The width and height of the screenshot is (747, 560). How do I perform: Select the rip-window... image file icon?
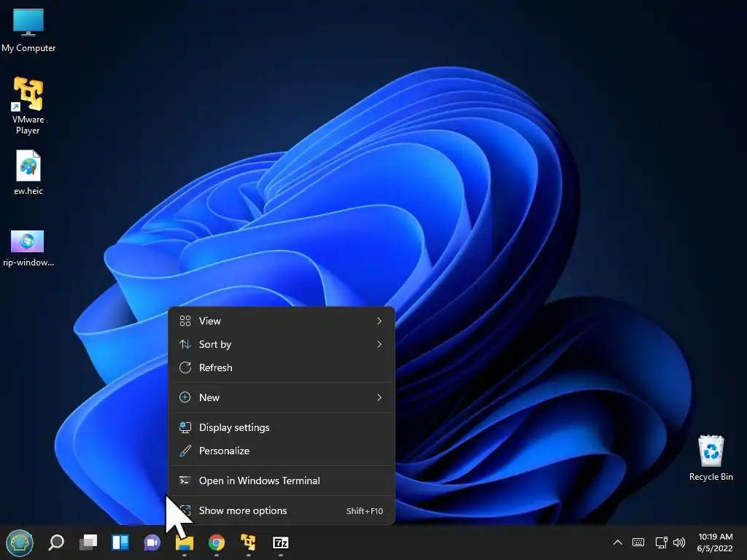coord(28,249)
